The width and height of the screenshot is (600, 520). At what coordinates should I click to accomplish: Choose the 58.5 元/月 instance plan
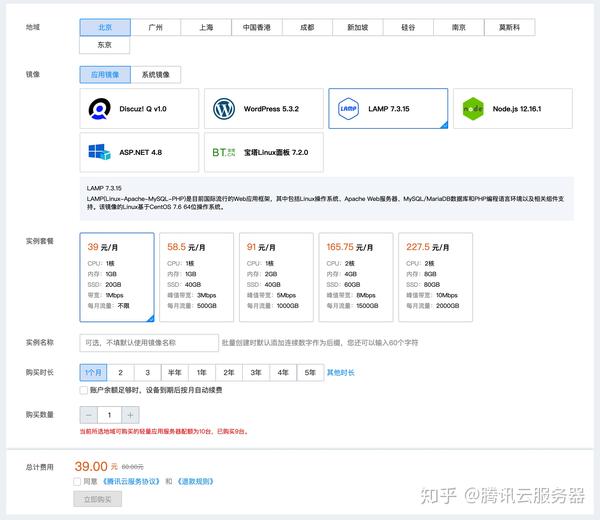pos(196,277)
